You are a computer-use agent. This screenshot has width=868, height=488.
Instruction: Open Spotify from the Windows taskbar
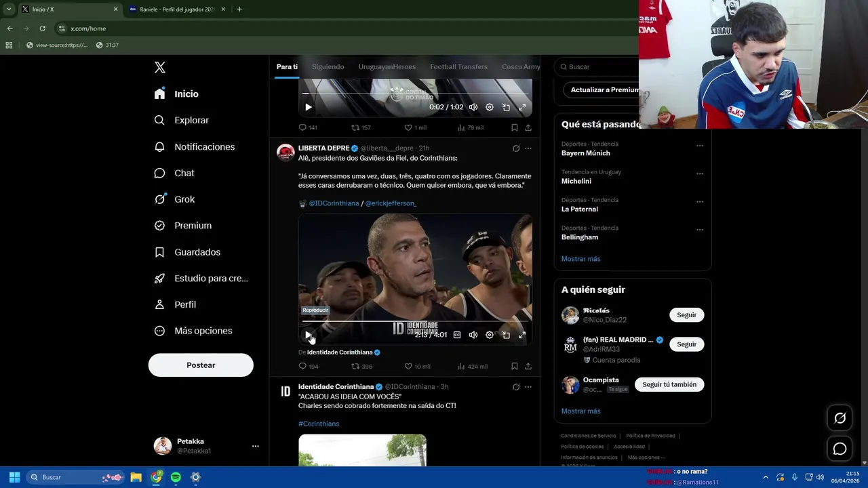(x=176, y=477)
